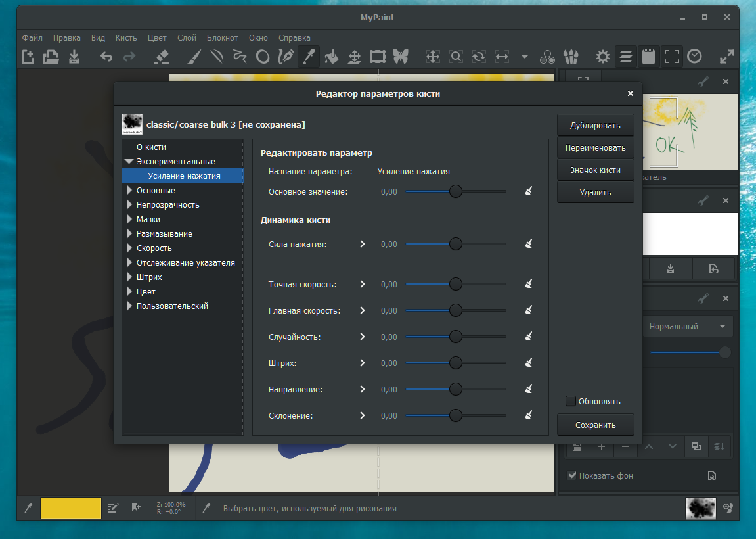Select the Rotate view tool
Viewport: 756px width, 539px height.
[x=479, y=57]
